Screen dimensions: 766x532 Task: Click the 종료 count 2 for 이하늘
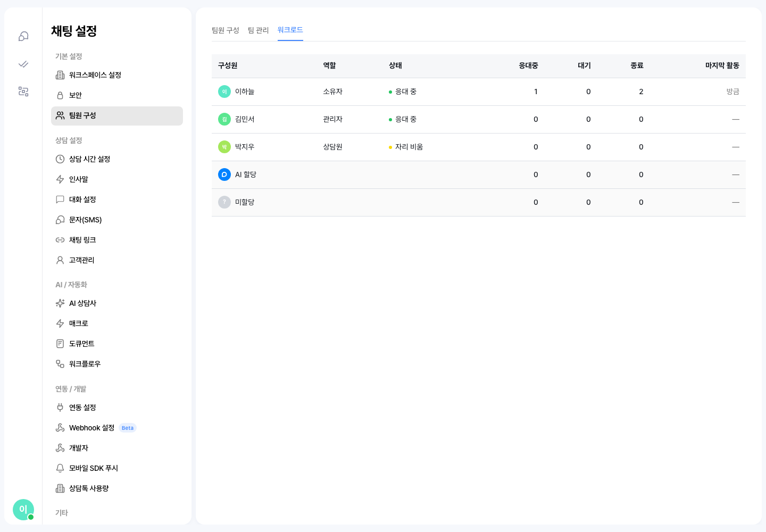[641, 92]
